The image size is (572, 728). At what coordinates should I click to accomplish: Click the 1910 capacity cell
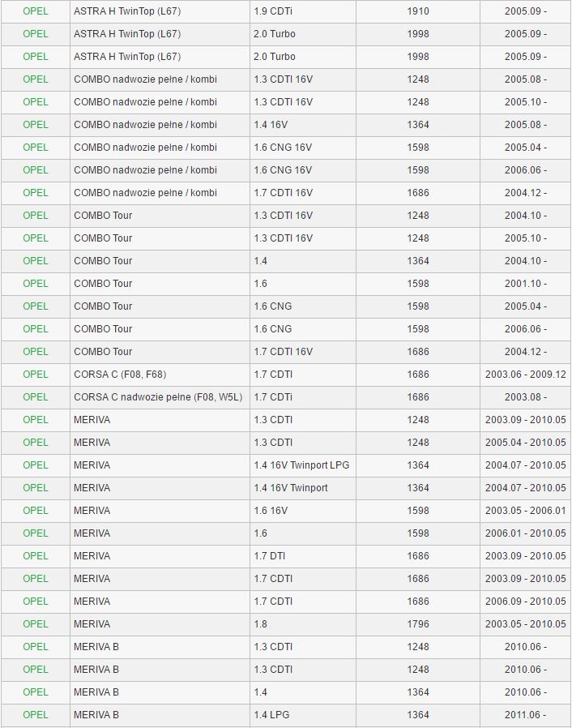coord(418,11)
